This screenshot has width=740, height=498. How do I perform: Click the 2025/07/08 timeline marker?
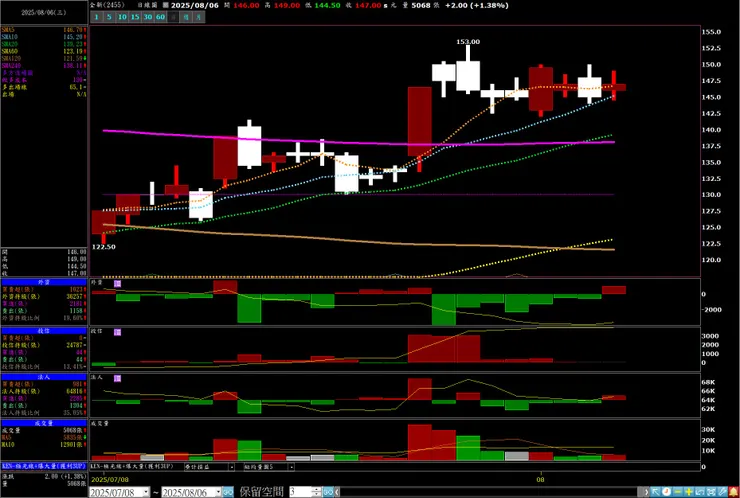point(109,479)
